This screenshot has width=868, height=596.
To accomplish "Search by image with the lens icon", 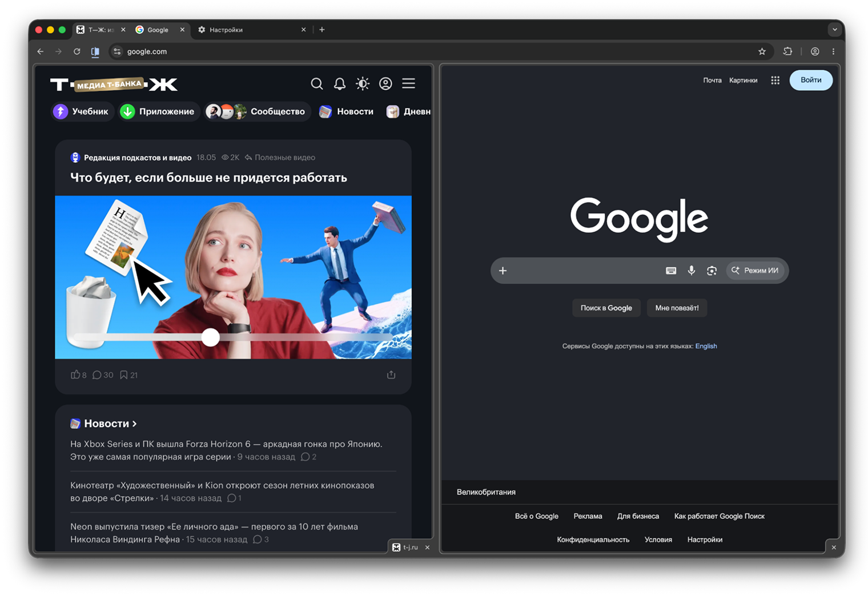I will (712, 271).
